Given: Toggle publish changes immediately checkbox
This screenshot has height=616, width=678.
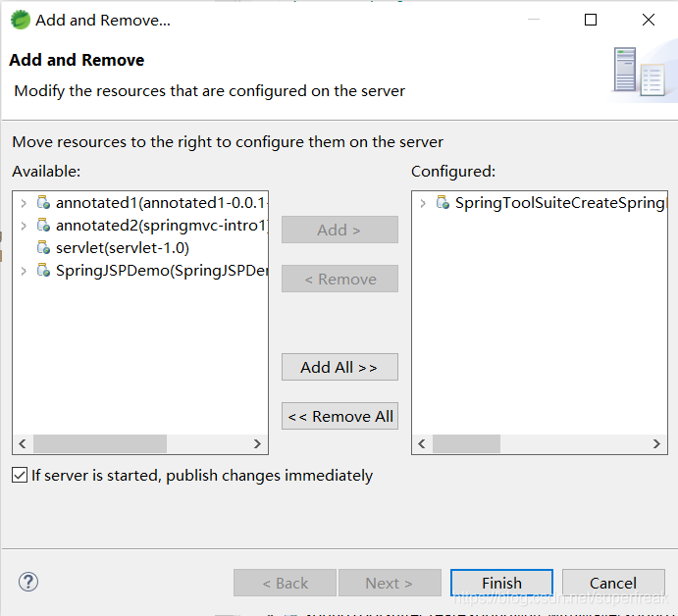Looking at the screenshot, I should pos(20,475).
